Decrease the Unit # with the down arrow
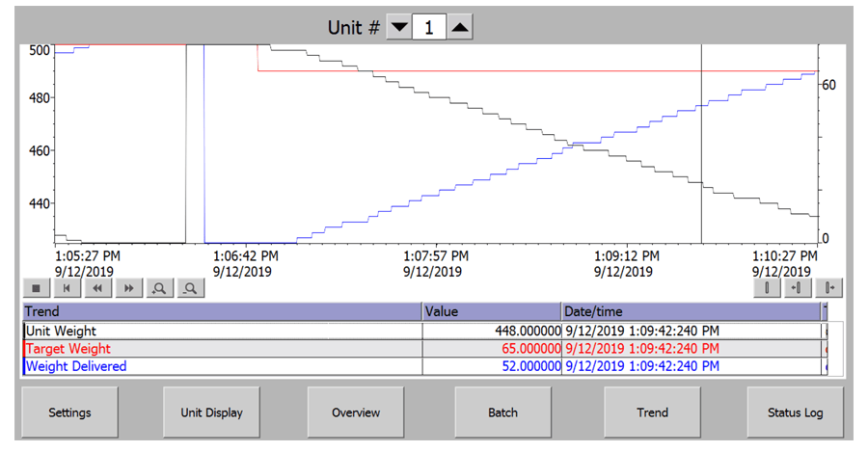868x452 pixels. coord(398,28)
